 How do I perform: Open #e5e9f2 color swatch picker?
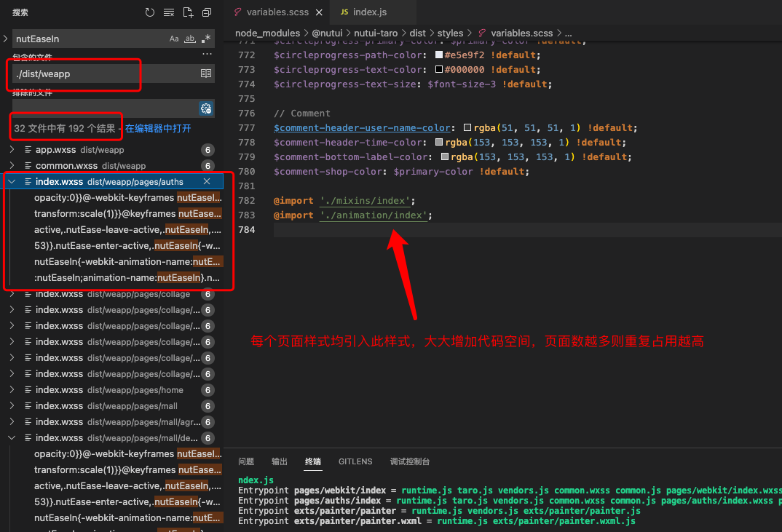[439, 55]
